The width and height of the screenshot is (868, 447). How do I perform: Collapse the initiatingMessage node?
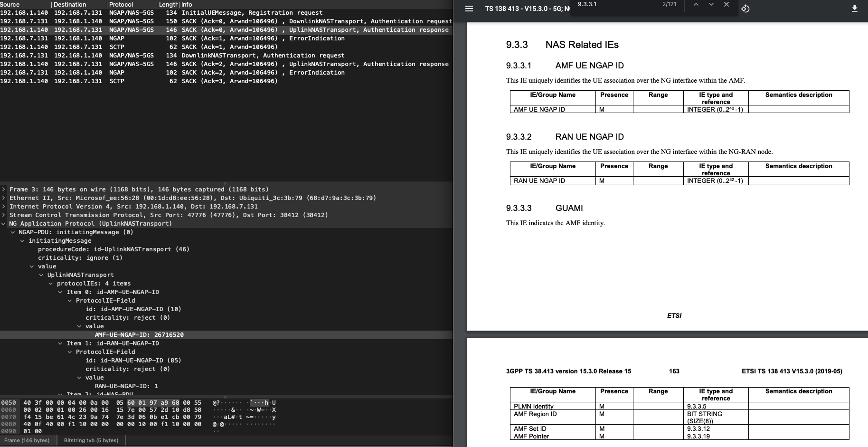(22, 240)
